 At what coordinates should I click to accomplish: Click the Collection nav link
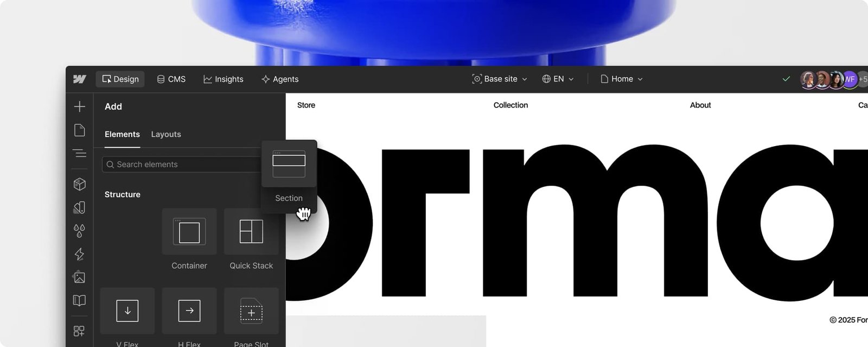point(510,105)
